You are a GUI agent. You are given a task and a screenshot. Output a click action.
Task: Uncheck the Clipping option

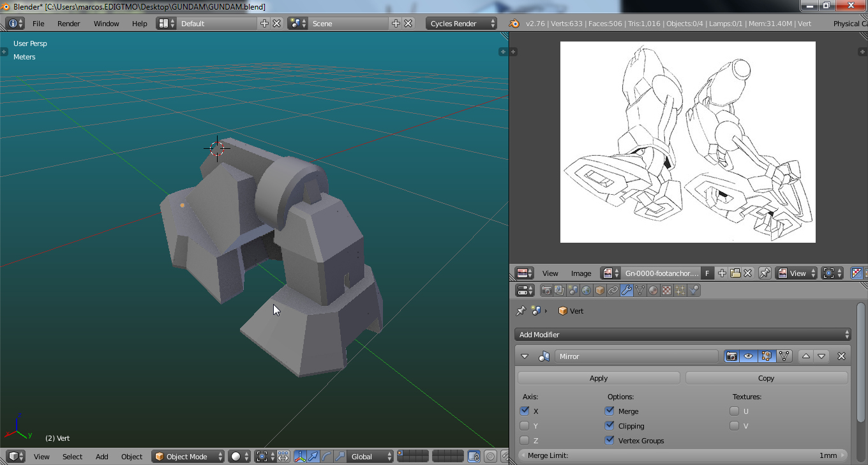pos(610,426)
